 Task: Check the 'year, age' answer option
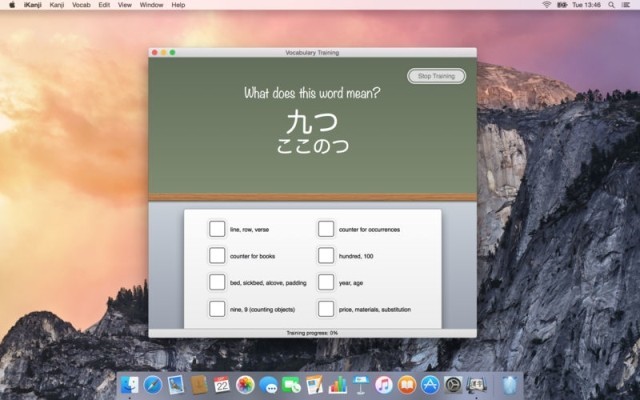pyautogui.click(x=326, y=282)
